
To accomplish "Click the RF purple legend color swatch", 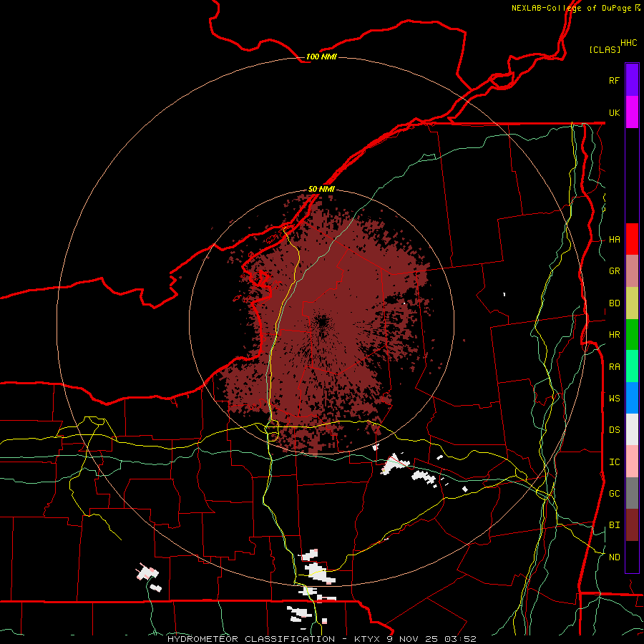I will pos(632,80).
